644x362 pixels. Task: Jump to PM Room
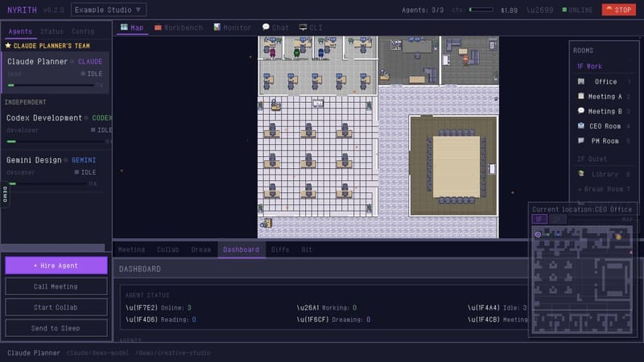click(x=604, y=141)
